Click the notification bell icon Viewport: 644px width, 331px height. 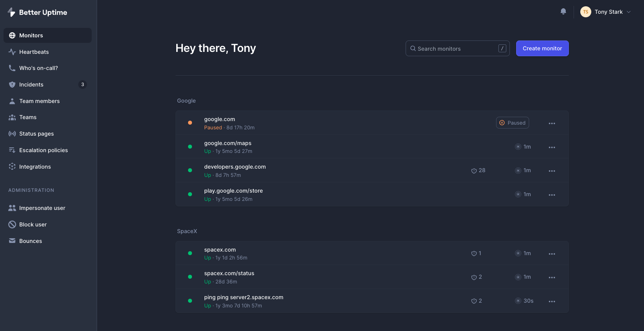coord(563,12)
